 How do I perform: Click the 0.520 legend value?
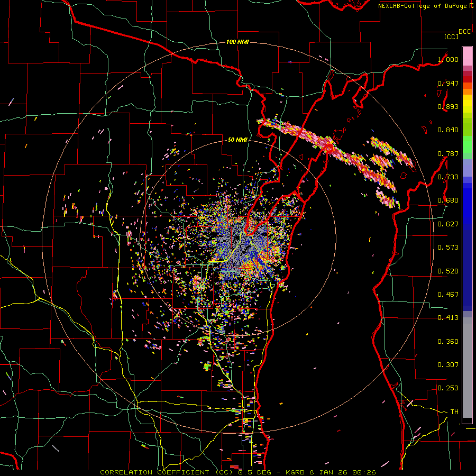pos(448,271)
